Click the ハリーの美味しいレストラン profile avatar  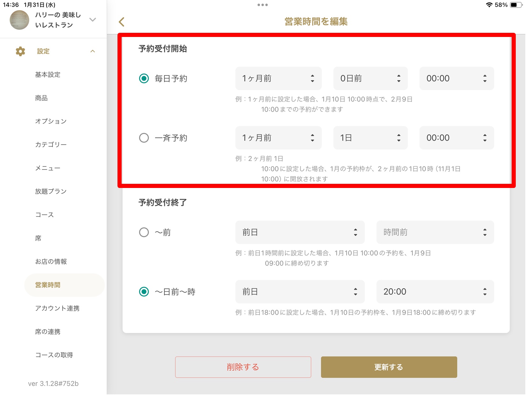19,19
